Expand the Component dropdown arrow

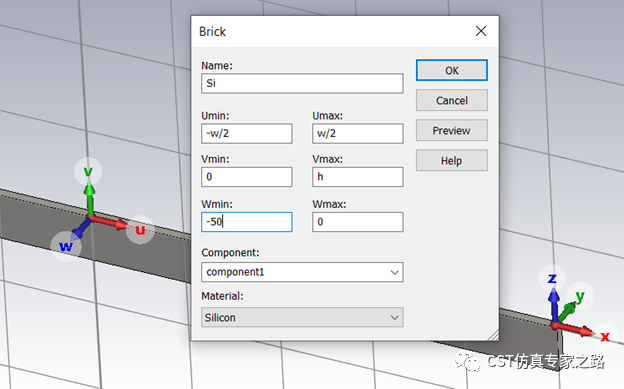click(x=394, y=272)
